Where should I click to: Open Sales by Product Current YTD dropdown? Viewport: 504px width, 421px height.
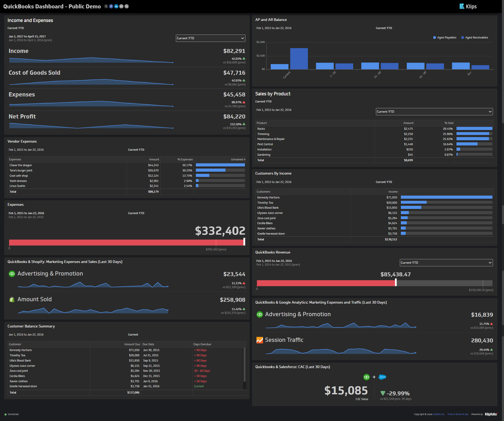[434, 112]
